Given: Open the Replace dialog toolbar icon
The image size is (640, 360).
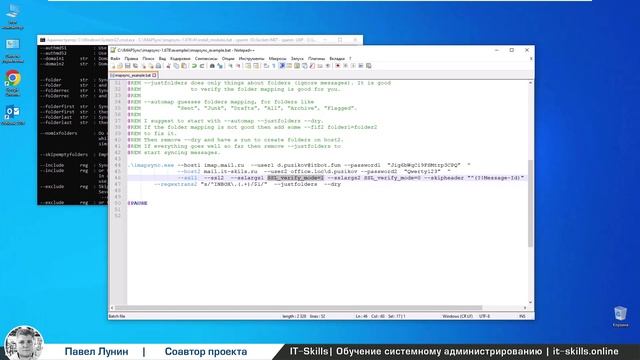Looking at the screenshot, I should (220, 66).
